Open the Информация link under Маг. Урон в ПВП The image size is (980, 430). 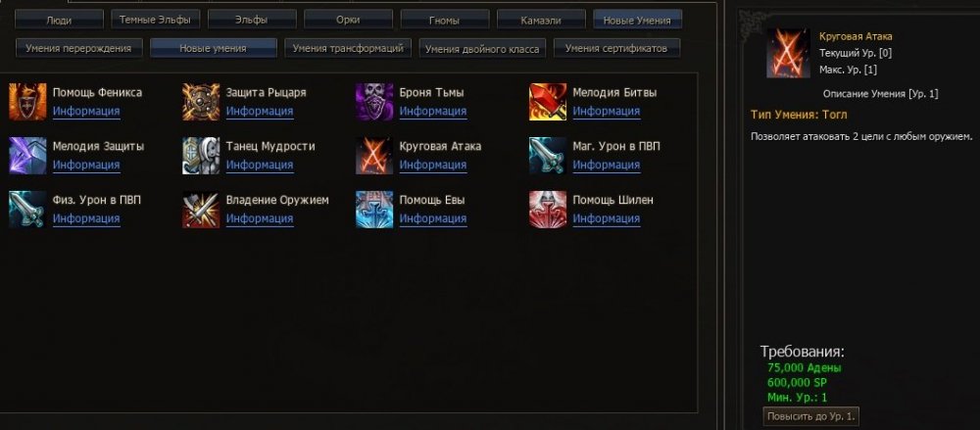(607, 165)
